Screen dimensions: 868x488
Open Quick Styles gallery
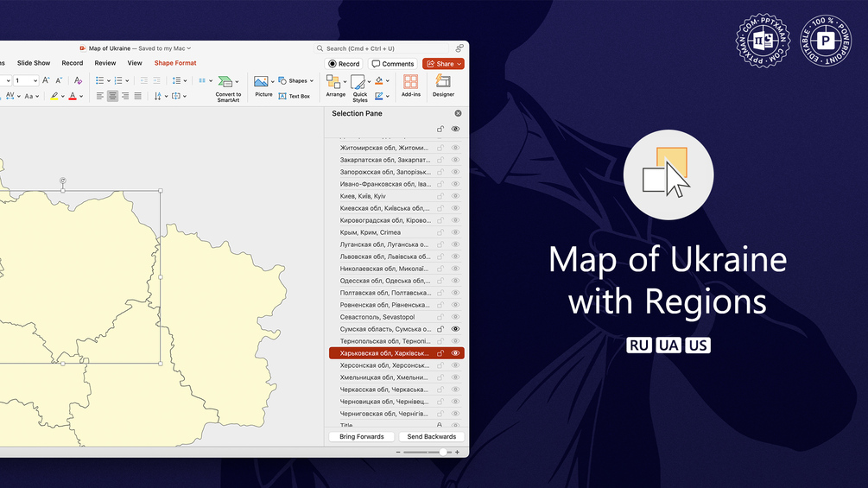[x=360, y=88]
